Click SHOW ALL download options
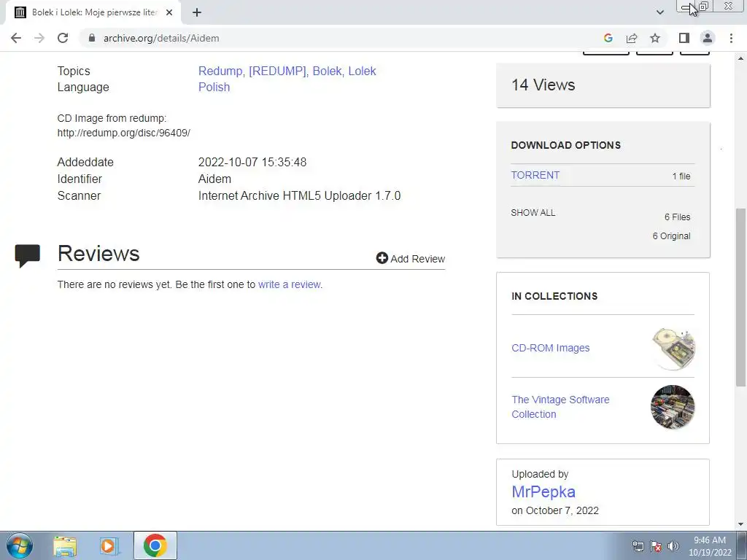Screen dimensions: 747x560 point(533,213)
